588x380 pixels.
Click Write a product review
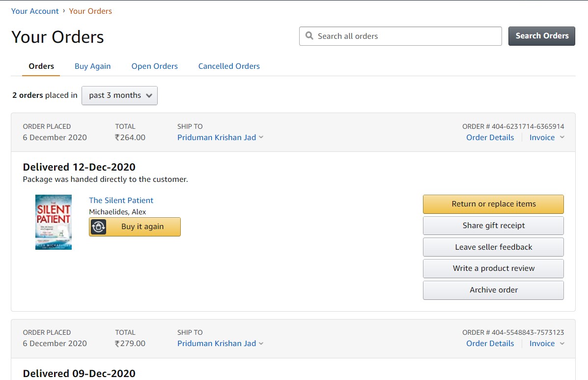tap(493, 268)
